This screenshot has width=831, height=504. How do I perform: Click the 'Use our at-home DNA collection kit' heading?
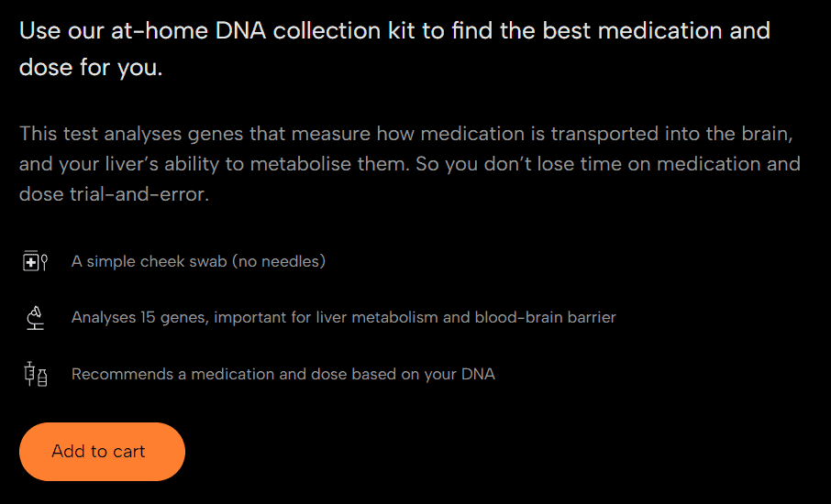(394, 31)
